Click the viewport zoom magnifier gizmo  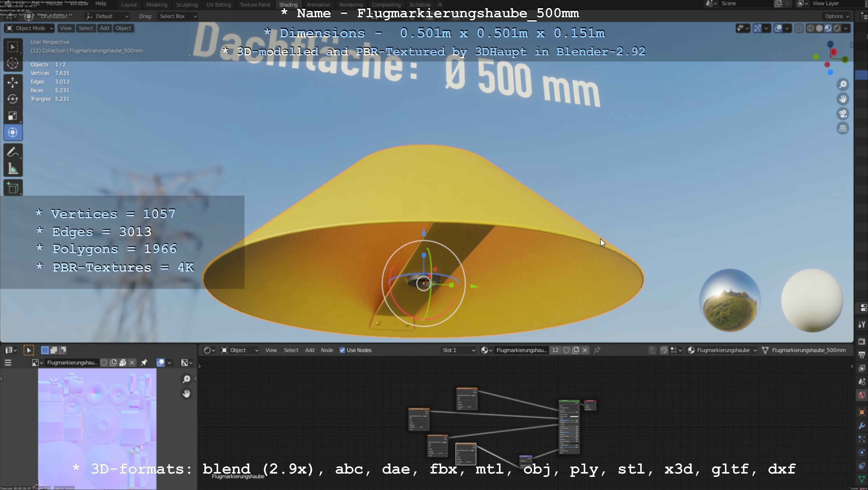843,84
